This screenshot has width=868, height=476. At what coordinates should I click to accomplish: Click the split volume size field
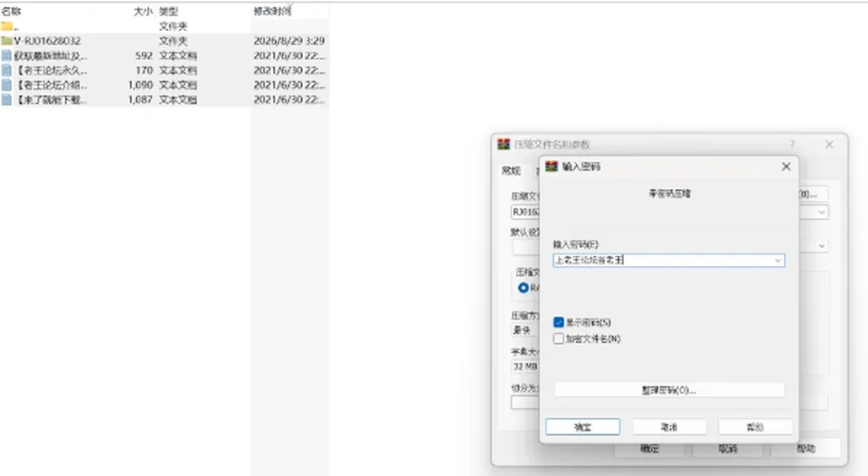(x=524, y=403)
